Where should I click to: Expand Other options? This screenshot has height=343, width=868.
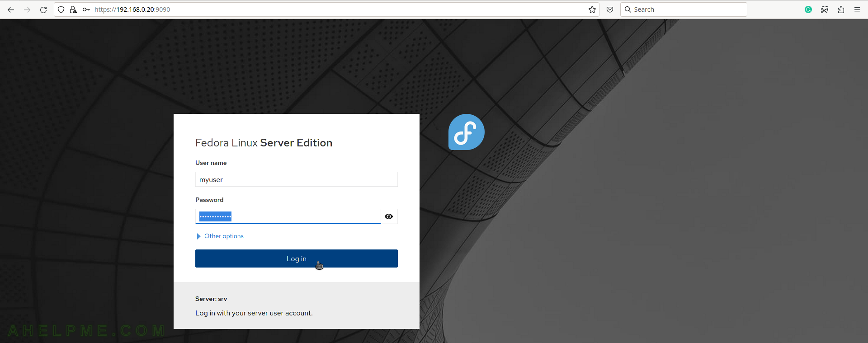point(220,236)
